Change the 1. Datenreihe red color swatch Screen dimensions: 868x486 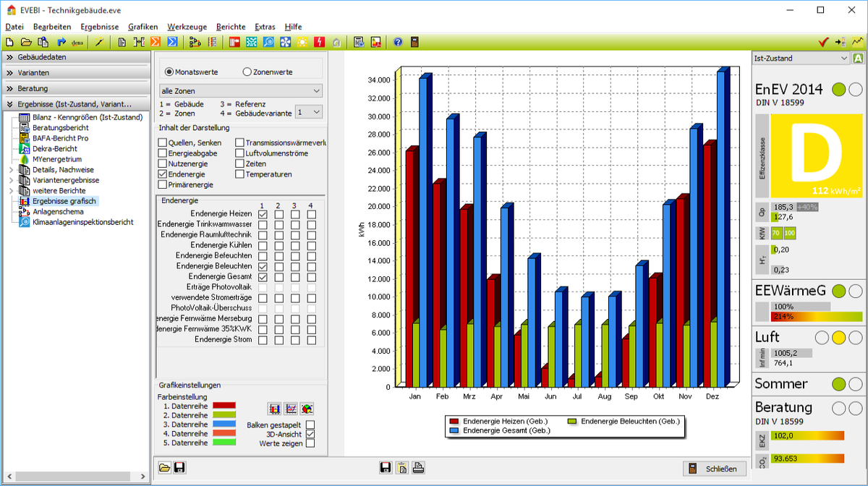(x=225, y=406)
